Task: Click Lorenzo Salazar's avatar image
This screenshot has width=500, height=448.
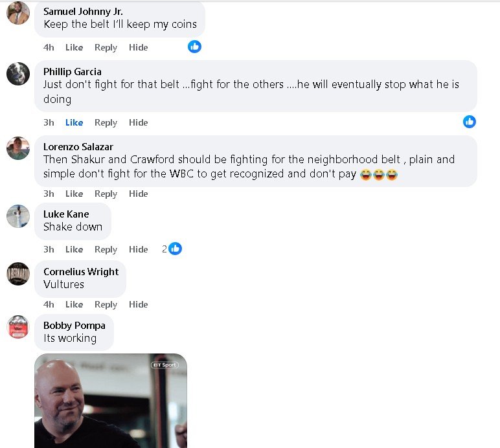Action: (18, 148)
